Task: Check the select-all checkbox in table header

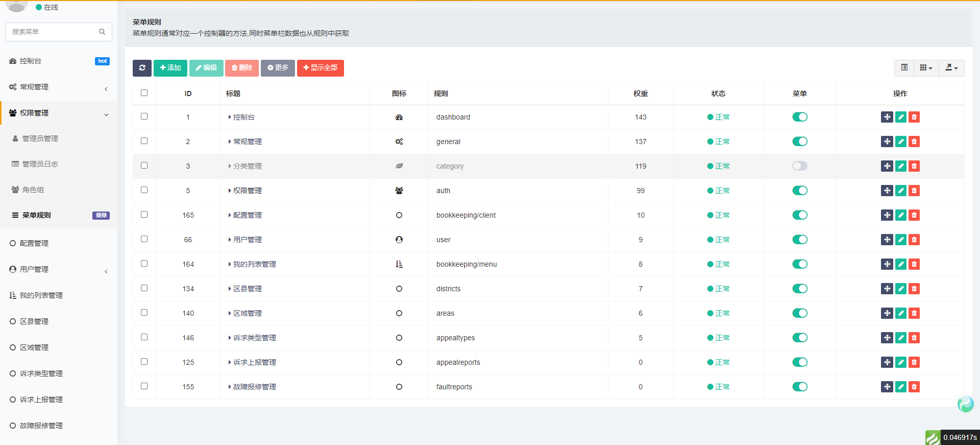Action: point(144,93)
